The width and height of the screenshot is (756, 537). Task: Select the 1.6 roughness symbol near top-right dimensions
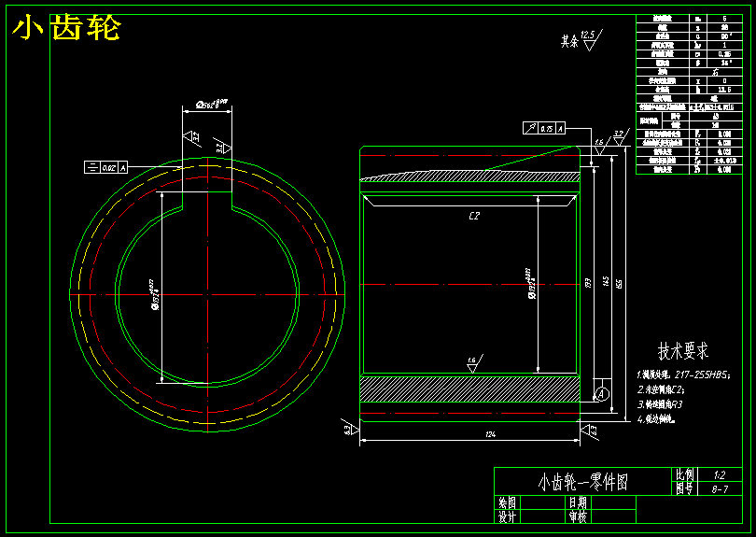tap(601, 147)
